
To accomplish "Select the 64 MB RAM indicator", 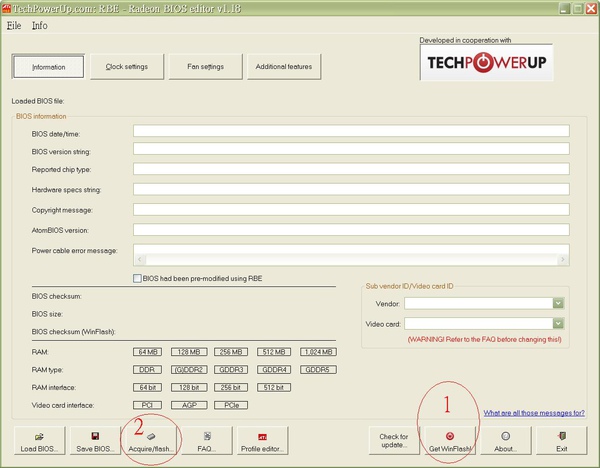I will (147, 352).
